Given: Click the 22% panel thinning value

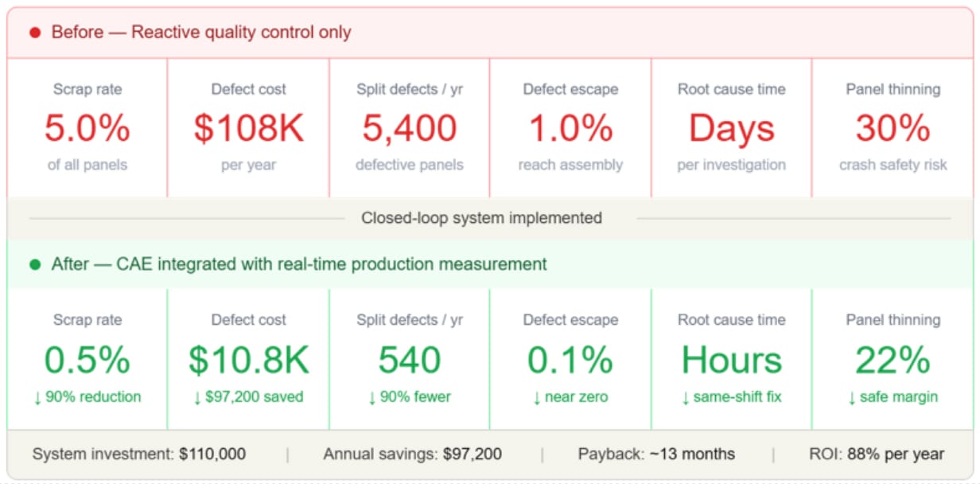Looking at the screenshot, I should point(892,360).
